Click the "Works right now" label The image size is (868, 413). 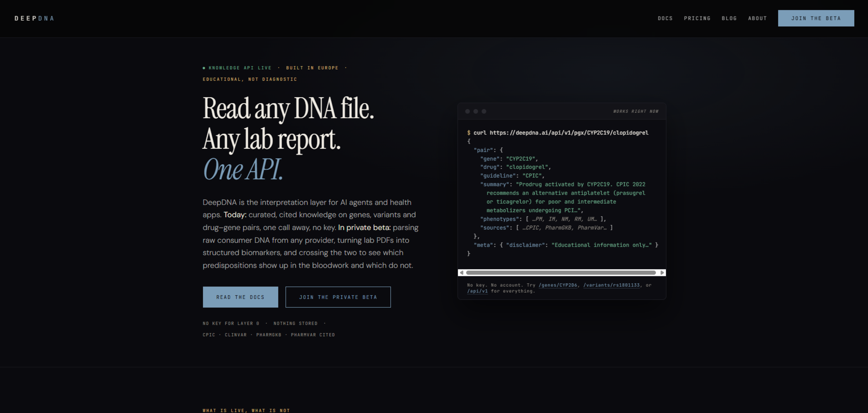[635, 111]
